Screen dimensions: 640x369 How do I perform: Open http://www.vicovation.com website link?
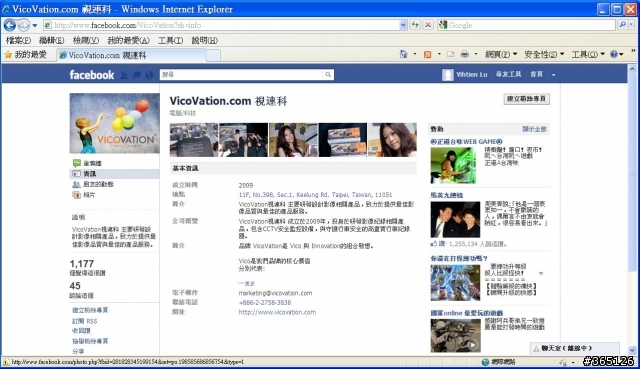(x=277, y=312)
